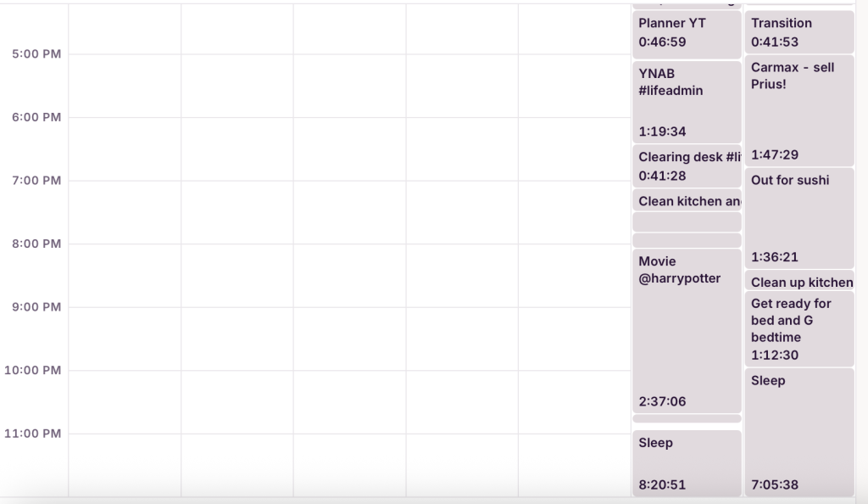Click the Transition event block
Image resolution: width=868 pixels, height=504 pixels.
pyautogui.click(x=798, y=32)
